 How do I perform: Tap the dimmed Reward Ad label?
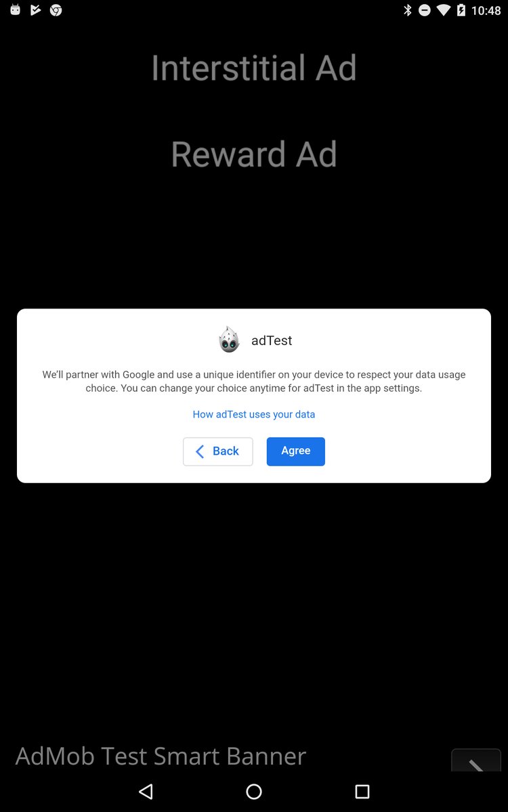coord(254,154)
